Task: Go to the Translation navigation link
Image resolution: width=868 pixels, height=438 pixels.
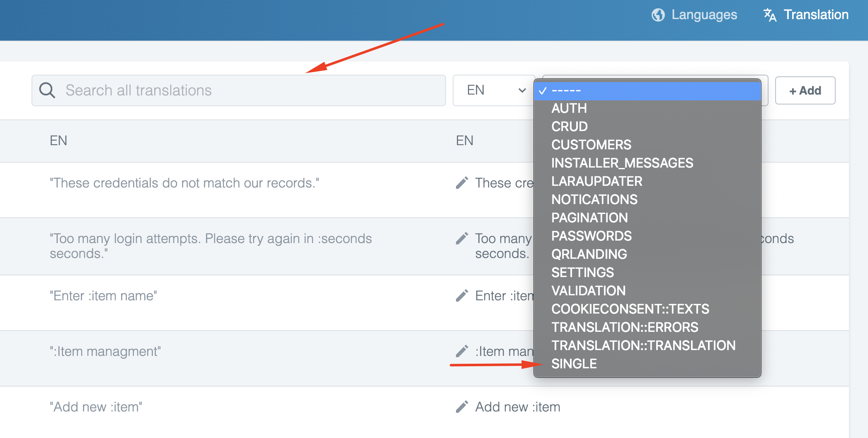Action: 815,15
